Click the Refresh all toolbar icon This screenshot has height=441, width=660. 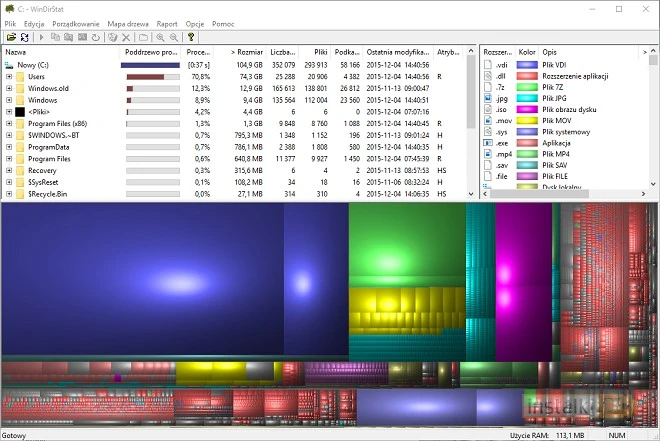tap(24, 37)
